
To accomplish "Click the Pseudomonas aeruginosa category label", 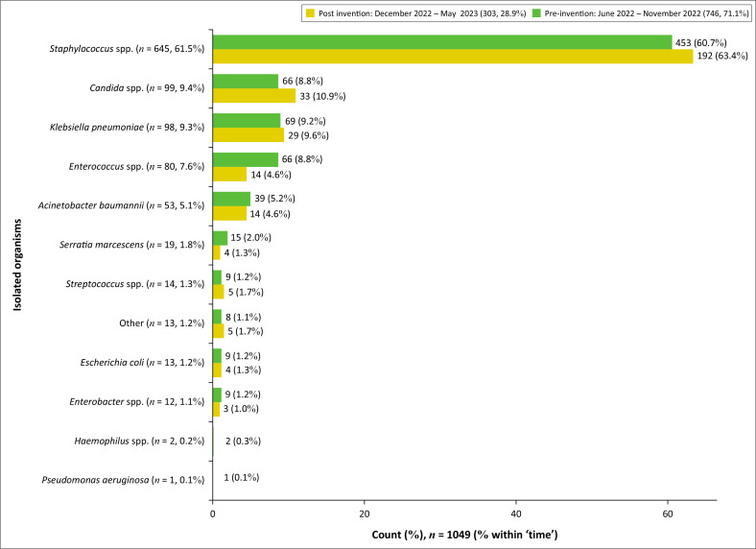I will click(x=124, y=480).
